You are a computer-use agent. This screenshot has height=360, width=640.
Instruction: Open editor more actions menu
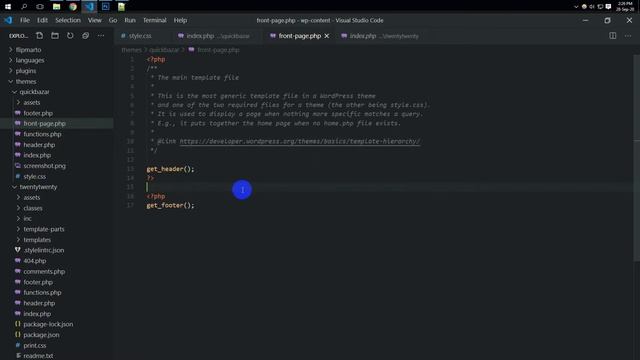pos(628,36)
